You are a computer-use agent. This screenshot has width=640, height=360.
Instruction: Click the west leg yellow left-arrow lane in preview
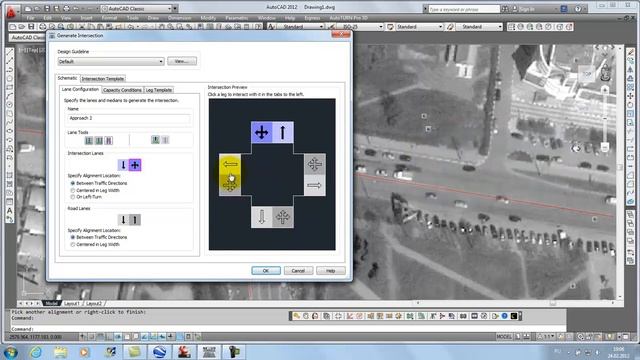click(x=230, y=164)
